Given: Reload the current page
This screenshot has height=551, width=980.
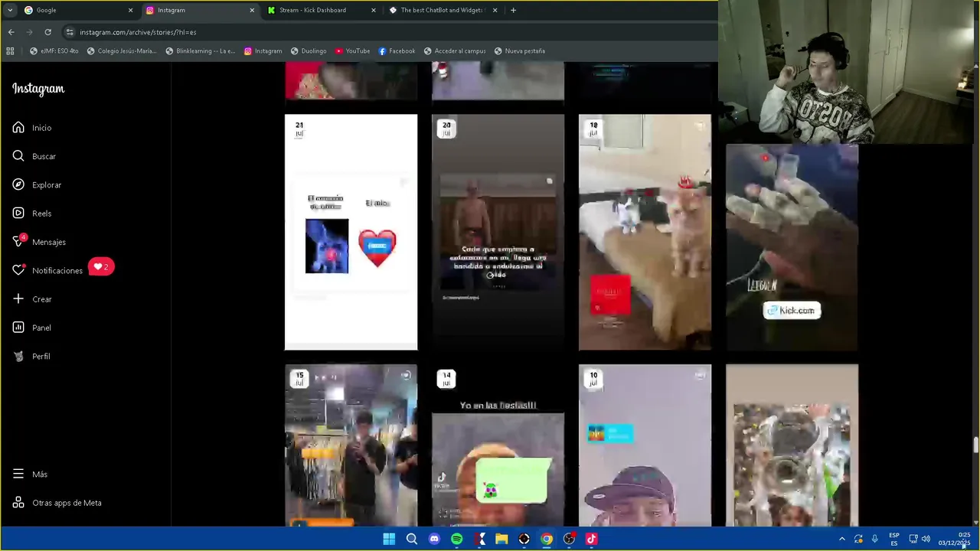Looking at the screenshot, I should [x=47, y=32].
